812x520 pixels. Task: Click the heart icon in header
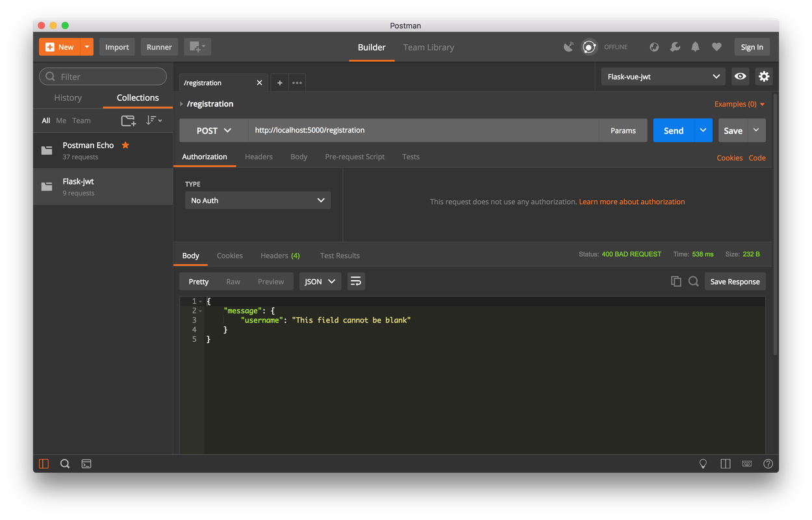tap(717, 47)
